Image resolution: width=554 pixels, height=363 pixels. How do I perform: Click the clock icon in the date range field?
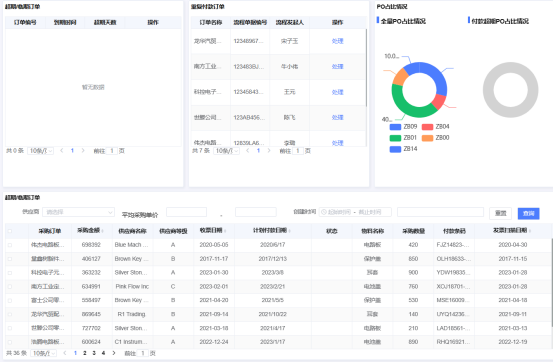coord(324,212)
